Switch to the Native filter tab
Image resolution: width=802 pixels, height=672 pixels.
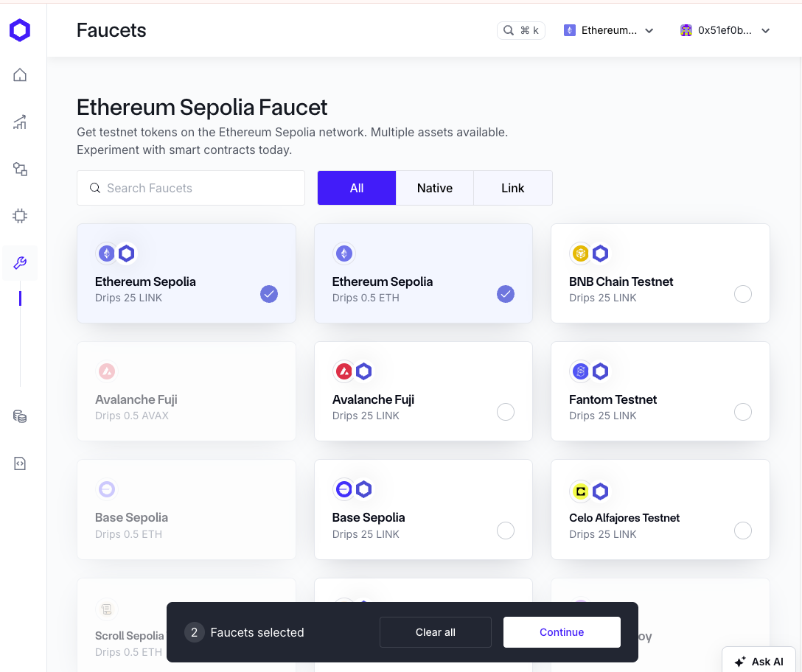pos(434,188)
